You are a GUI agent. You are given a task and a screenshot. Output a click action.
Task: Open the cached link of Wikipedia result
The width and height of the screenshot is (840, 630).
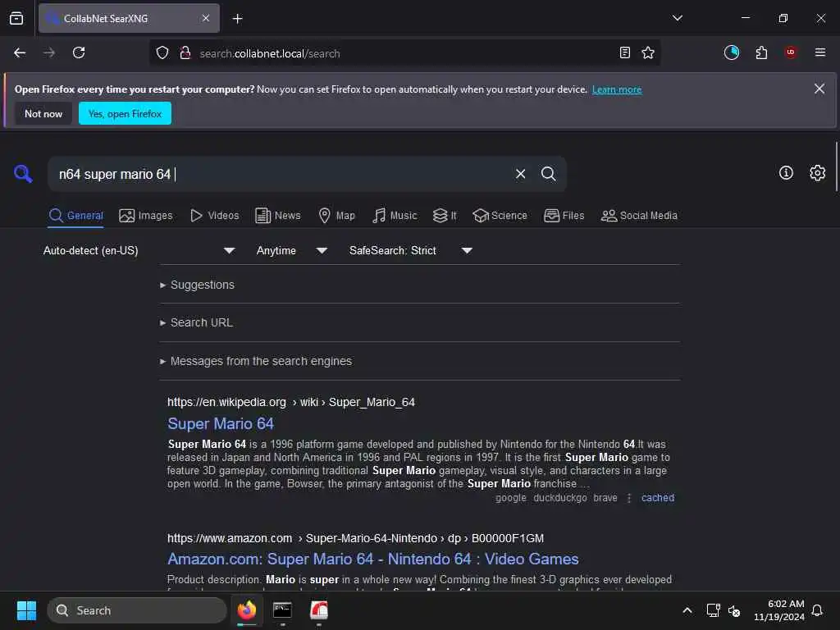(x=658, y=498)
